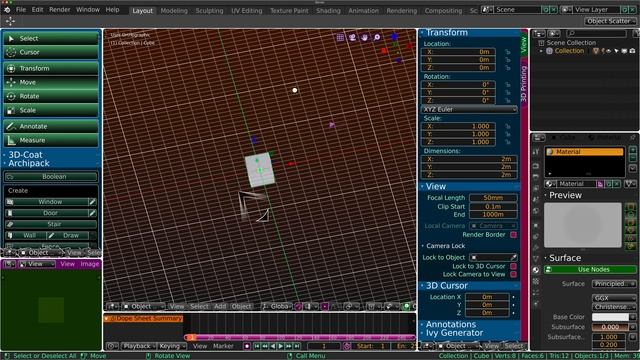Open the Surface Principled shader dropdown
640x360 pixels.
coord(614,284)
